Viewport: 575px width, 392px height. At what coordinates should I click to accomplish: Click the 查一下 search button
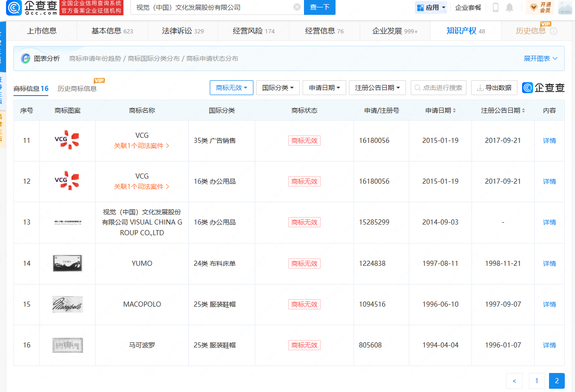(320, 7)
